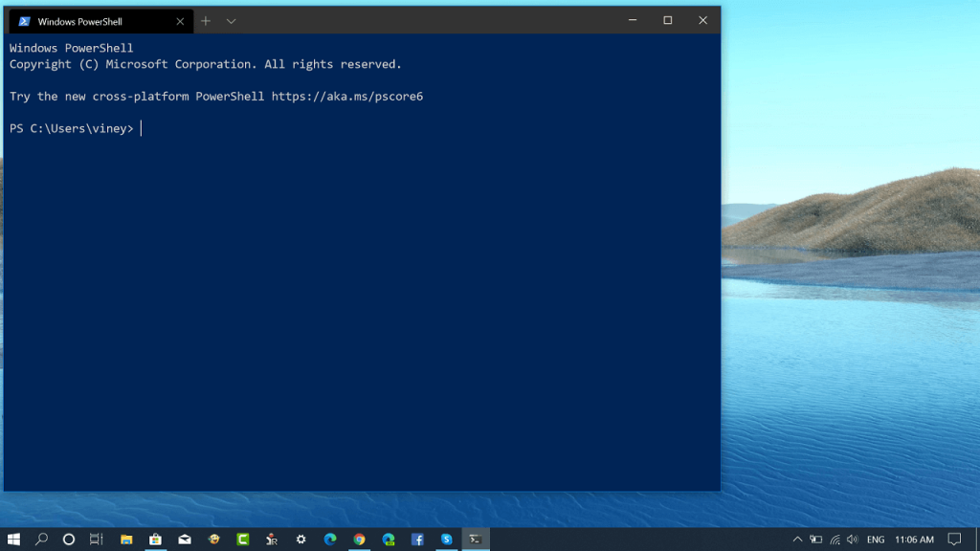Show hidden system tray icons
980x551 pixels.
(797, 540)
